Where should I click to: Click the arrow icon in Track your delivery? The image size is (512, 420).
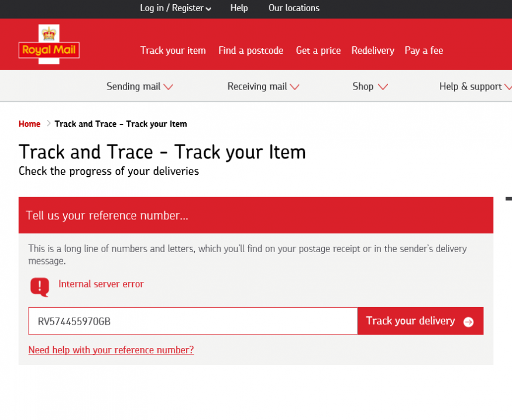468,322
